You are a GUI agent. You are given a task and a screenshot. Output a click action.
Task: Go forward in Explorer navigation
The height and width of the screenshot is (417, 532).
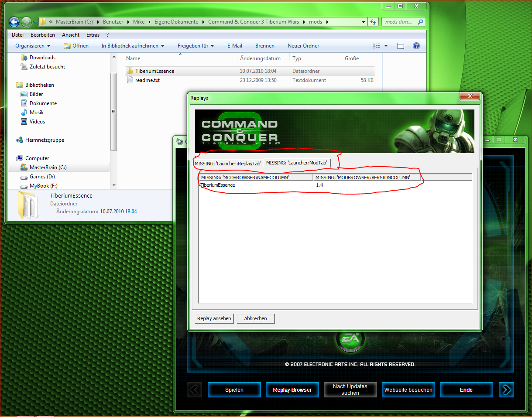tap(26, 22)
